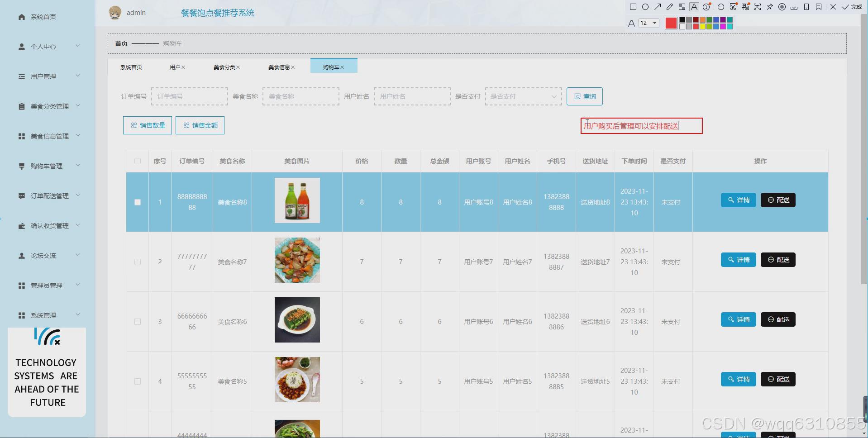The image size is (868, 438).
Task: Open 详情 for 美食名称8 row
Action: (x=739, y=200)
